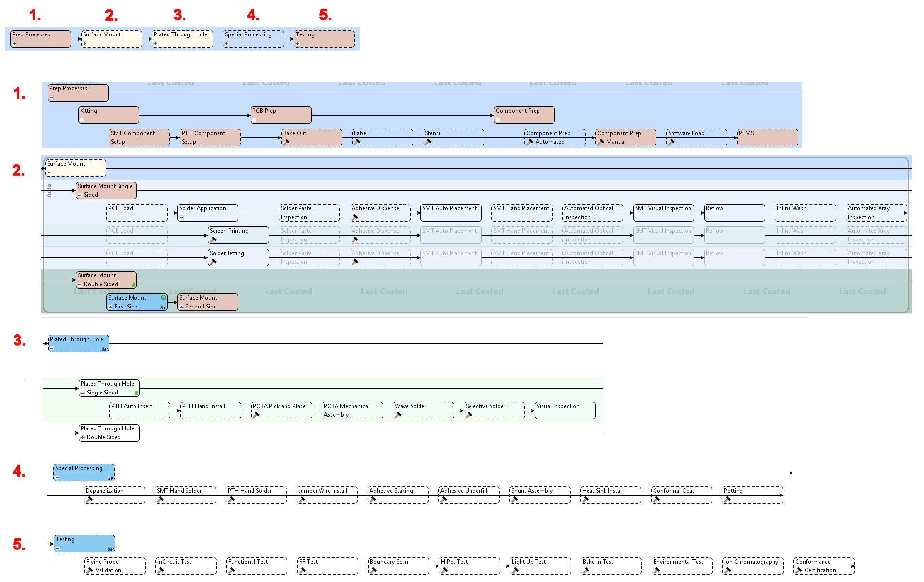Select the Software Load node
The height and width of the screenshot is (582, 924).
[x=696, y=137]
